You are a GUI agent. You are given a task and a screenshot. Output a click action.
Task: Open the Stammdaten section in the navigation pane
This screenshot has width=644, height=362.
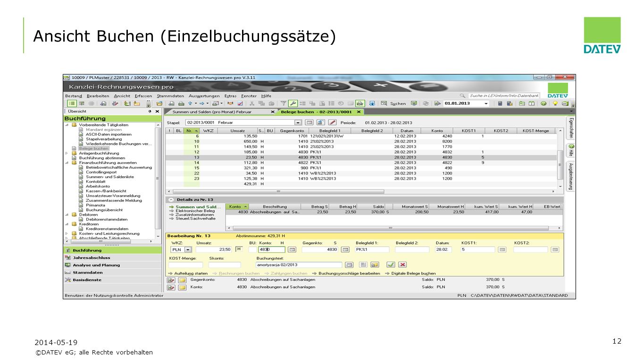tap(87, 272)
